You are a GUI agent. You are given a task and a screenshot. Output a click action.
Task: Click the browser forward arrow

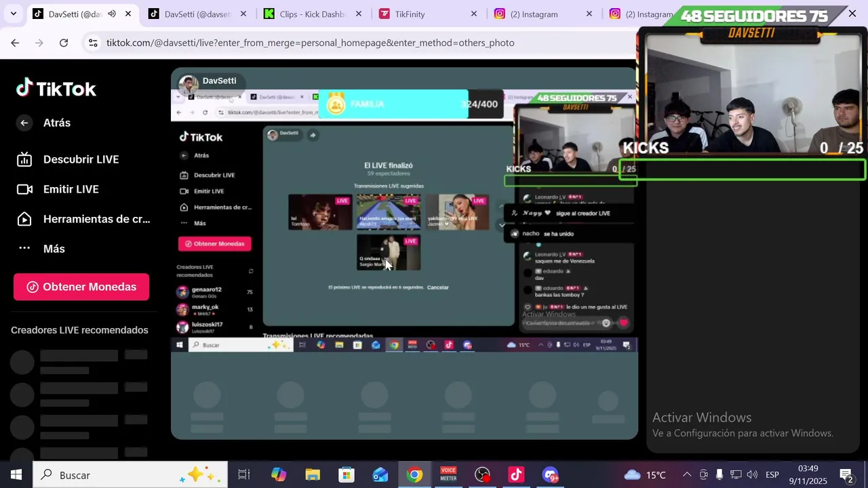click(39, 43)
